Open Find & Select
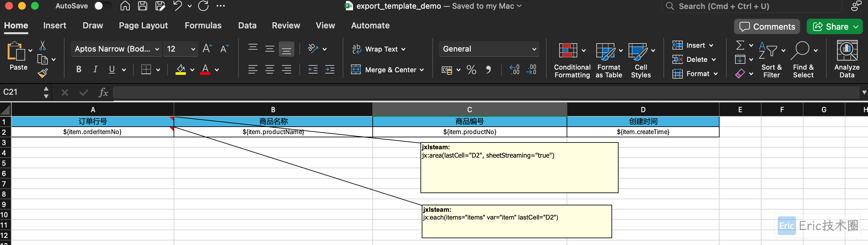 pos(803,60)
